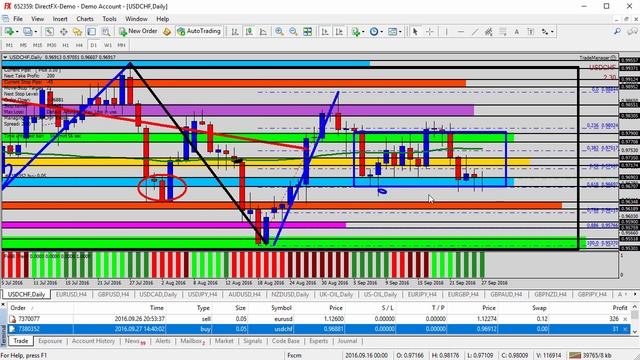Select the Fibonacci retracement tool
Viewport: 640px width, 360px height.
click(503, 31)
